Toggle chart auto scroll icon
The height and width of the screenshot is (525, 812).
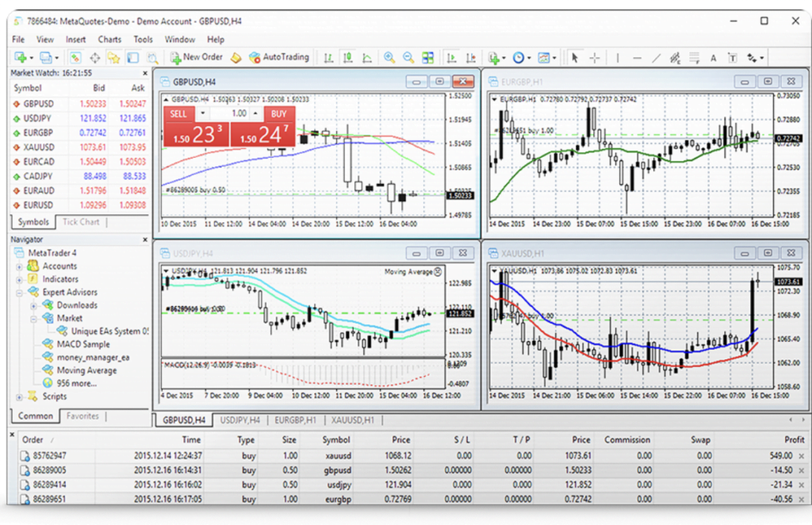pos(451,58)
